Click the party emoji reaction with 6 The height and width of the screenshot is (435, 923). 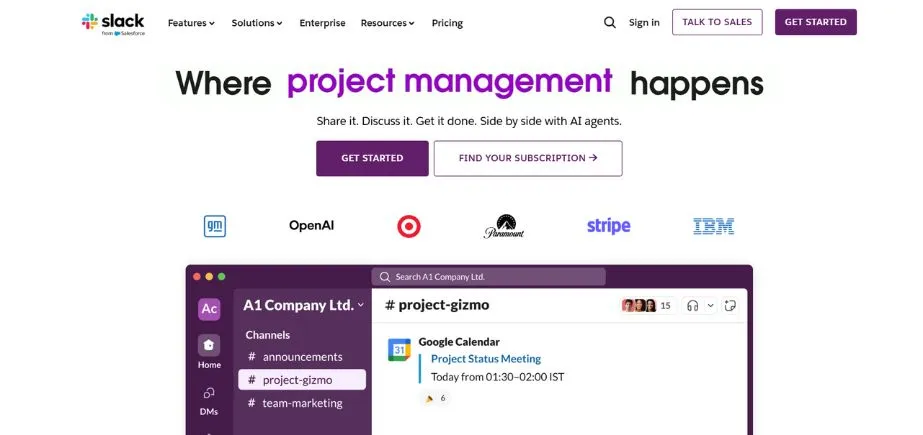tap(435, 399)
